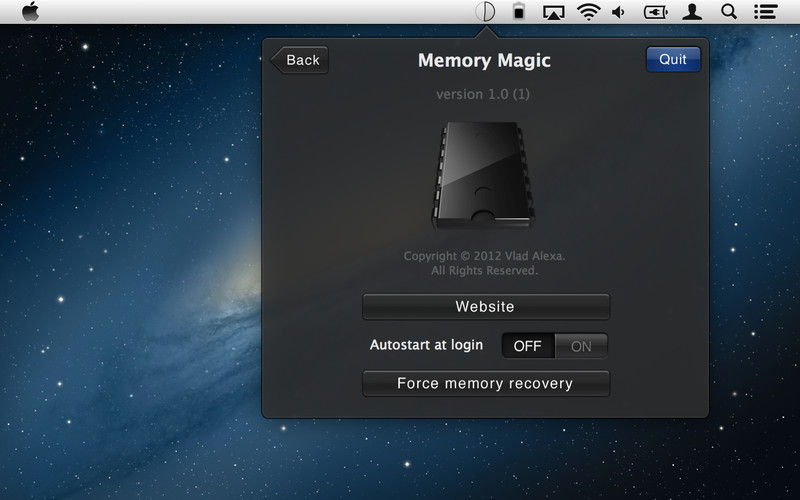Click the version 1.0 (1) text

click(x=483, y=94)
